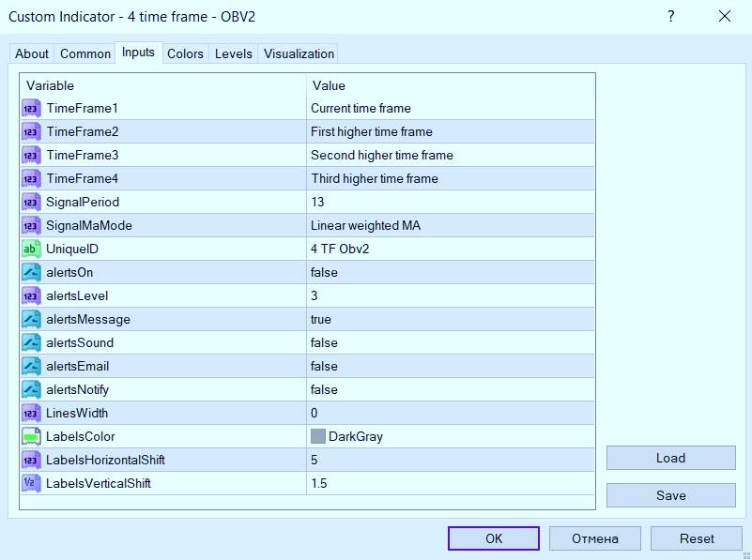Toggle the alertsSound false value

click(x=451, y=342)
